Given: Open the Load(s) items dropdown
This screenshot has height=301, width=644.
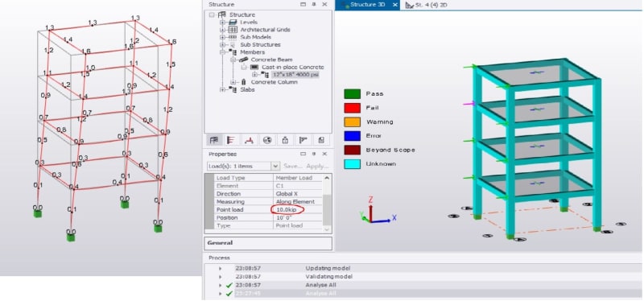Looking at the screenshot, I should (x=275, y=167).
